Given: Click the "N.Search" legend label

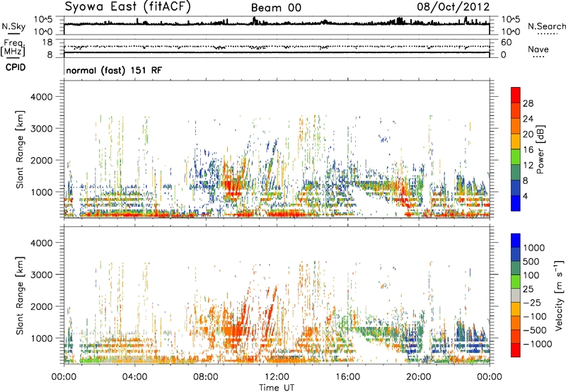Looking at the screenshot, I should pyautogui.click(x=546, y=26).
